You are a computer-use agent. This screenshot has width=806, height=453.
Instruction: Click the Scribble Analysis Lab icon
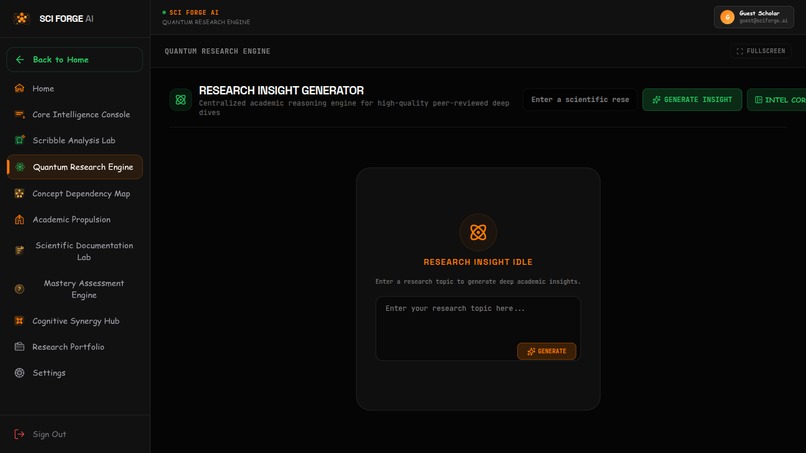20,140
